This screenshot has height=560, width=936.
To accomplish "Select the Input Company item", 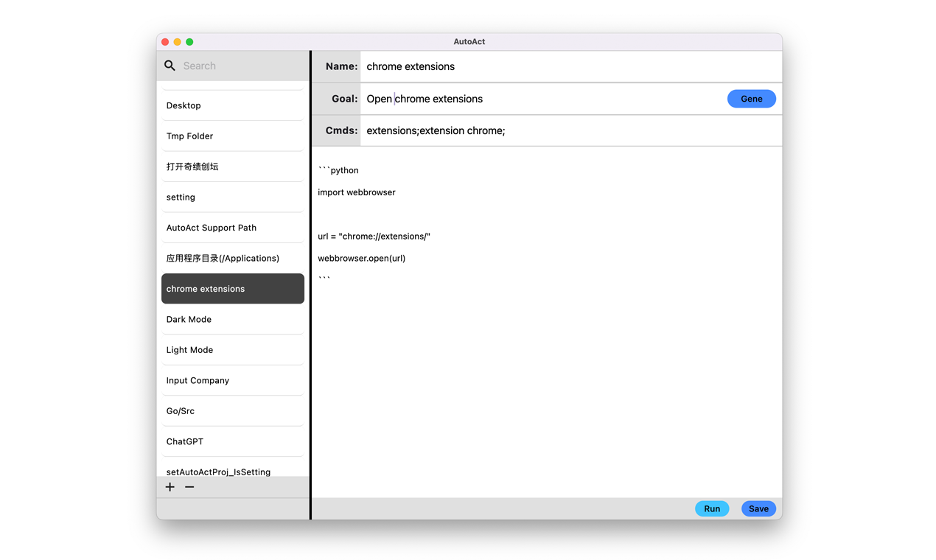I will click(x=233, y=380).
